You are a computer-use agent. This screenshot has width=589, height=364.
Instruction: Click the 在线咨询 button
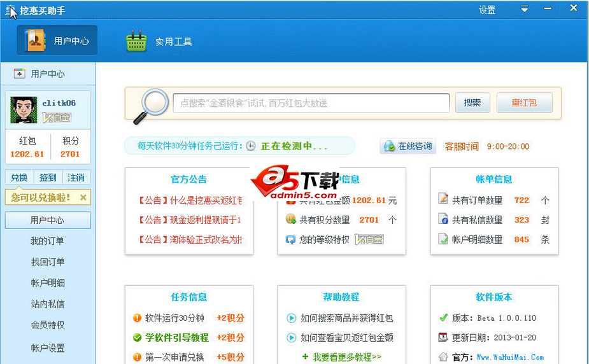pyautogui.click(x=408, y=146)
